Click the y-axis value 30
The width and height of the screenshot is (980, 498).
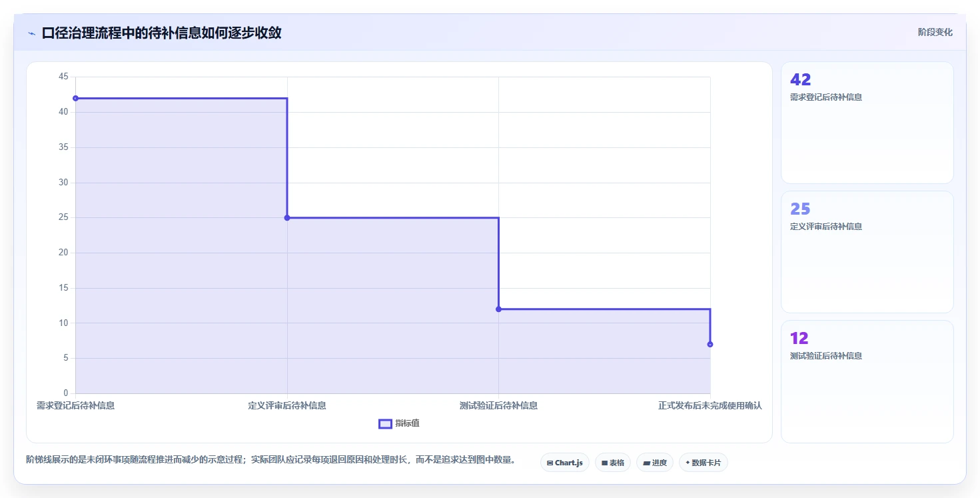point(64,182)
